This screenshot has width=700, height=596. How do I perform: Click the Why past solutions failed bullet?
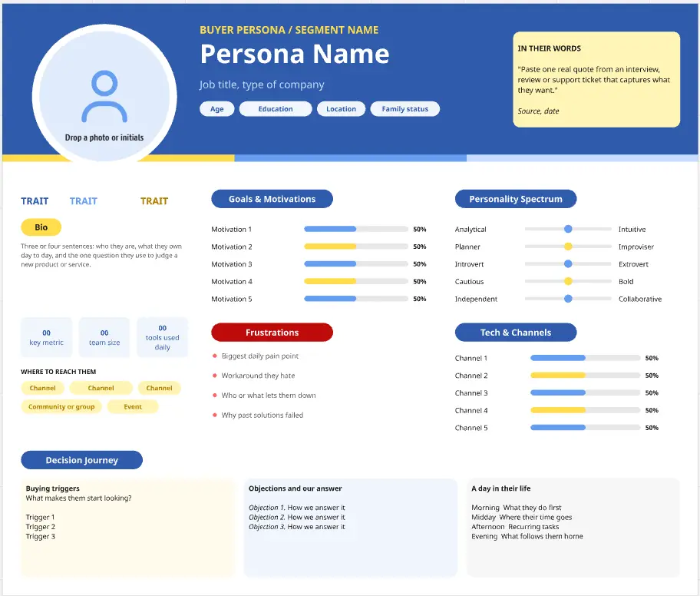pos(258,416)
